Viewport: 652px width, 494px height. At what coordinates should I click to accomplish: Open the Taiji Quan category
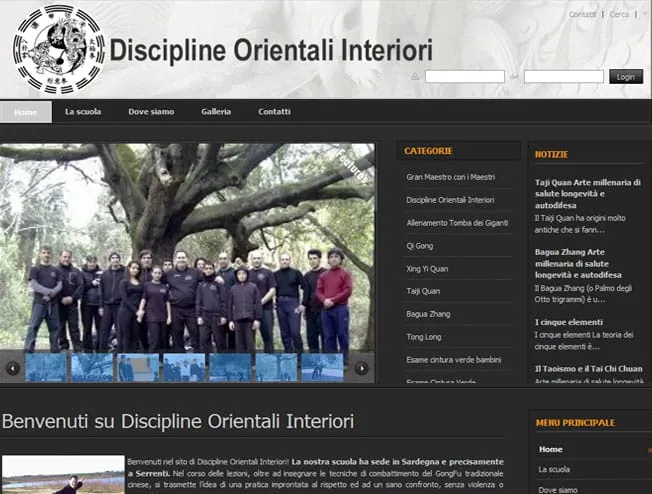423,291
